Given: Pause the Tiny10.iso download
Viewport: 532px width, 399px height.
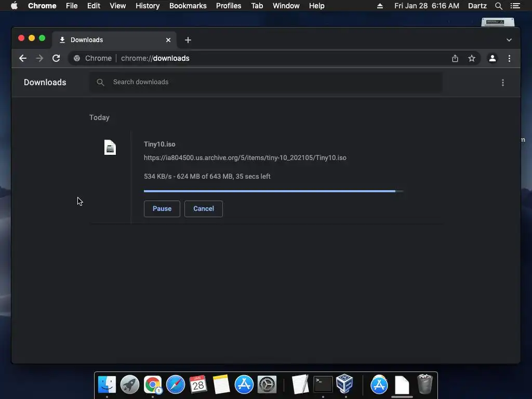Looking at the screenshot, I should [162, 209].
